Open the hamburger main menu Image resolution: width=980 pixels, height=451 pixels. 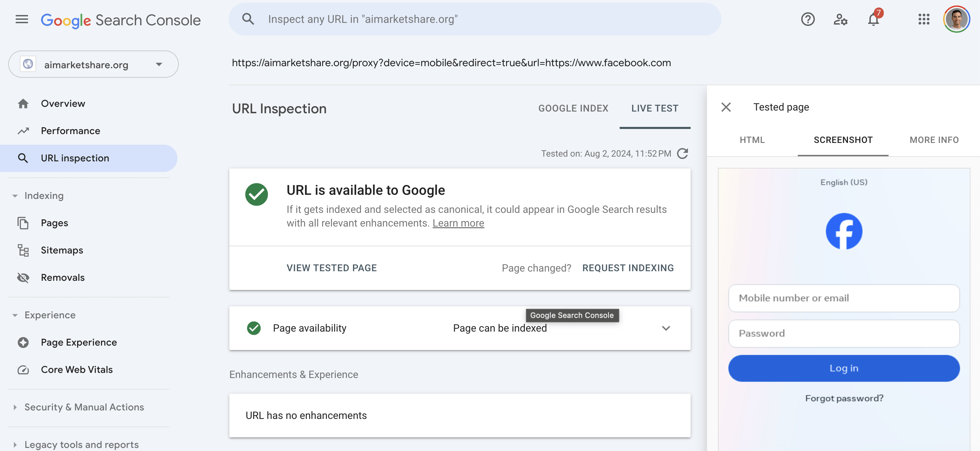[x=22, y=19]
